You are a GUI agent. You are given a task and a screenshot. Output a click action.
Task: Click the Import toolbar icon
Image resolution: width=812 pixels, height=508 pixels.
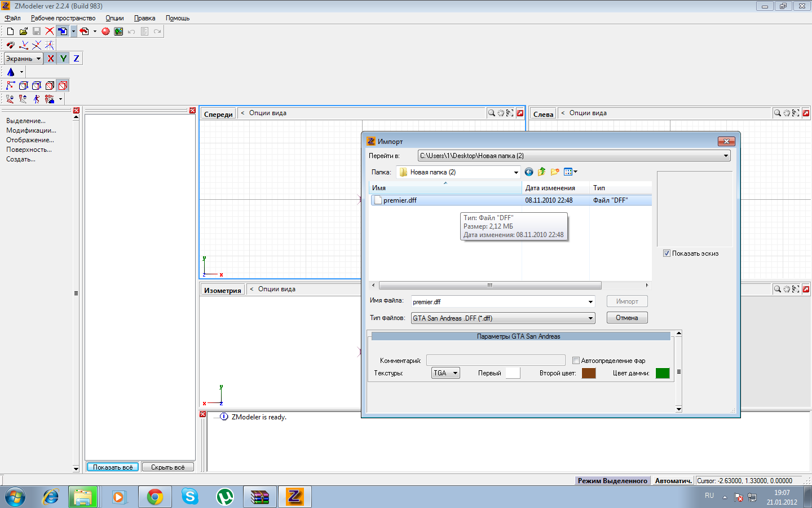63,32
